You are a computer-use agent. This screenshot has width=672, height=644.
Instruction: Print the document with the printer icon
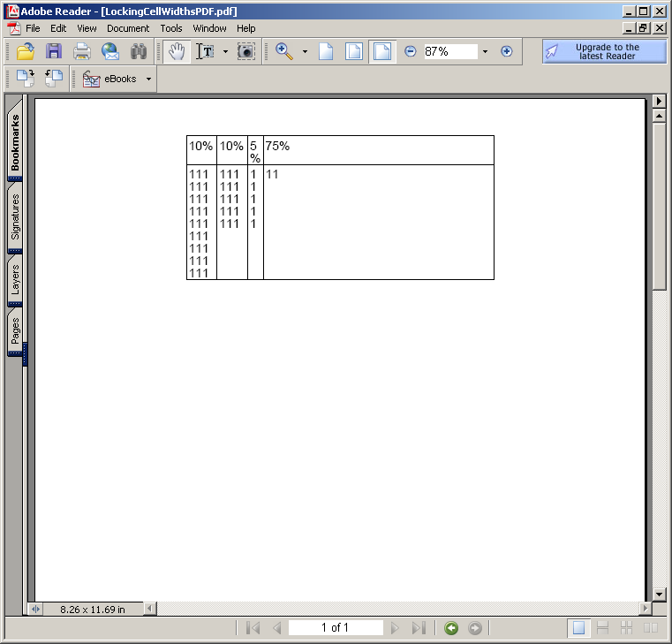(82, 51)
